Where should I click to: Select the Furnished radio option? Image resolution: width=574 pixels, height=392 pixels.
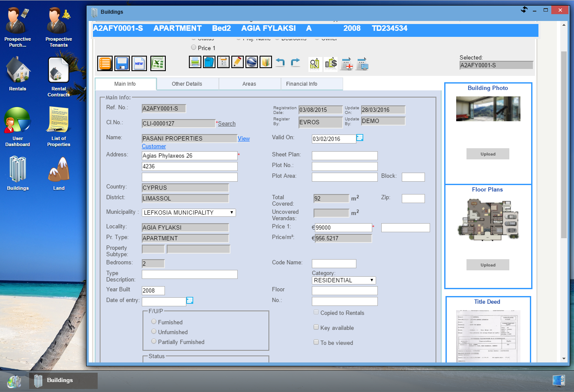154,322
